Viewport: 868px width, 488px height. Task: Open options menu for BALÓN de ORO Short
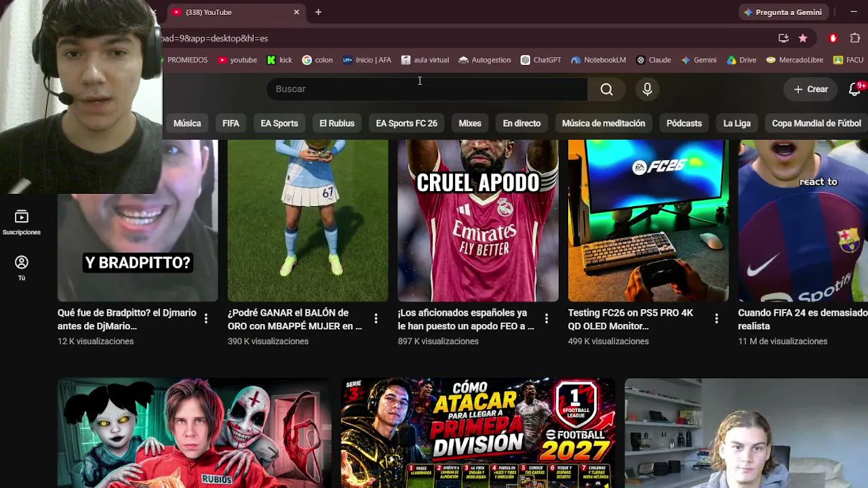pyautogui.click(x=376, y=319)
